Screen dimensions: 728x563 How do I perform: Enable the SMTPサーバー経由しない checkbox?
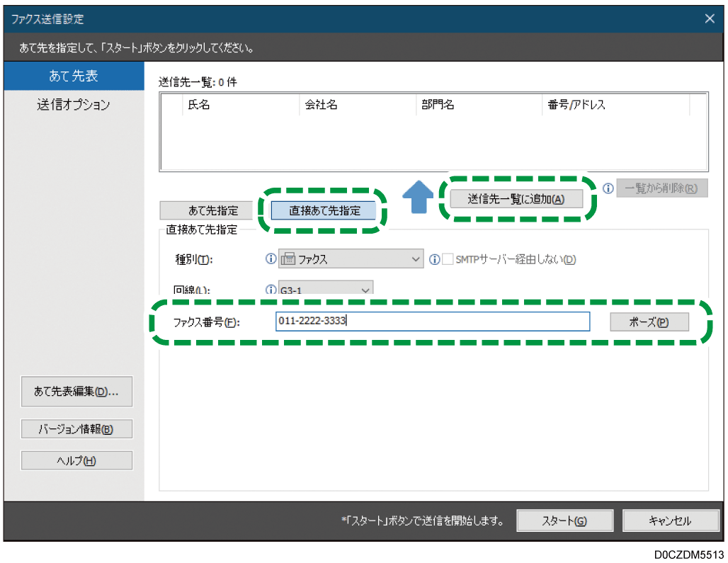[x=446, y=258]
